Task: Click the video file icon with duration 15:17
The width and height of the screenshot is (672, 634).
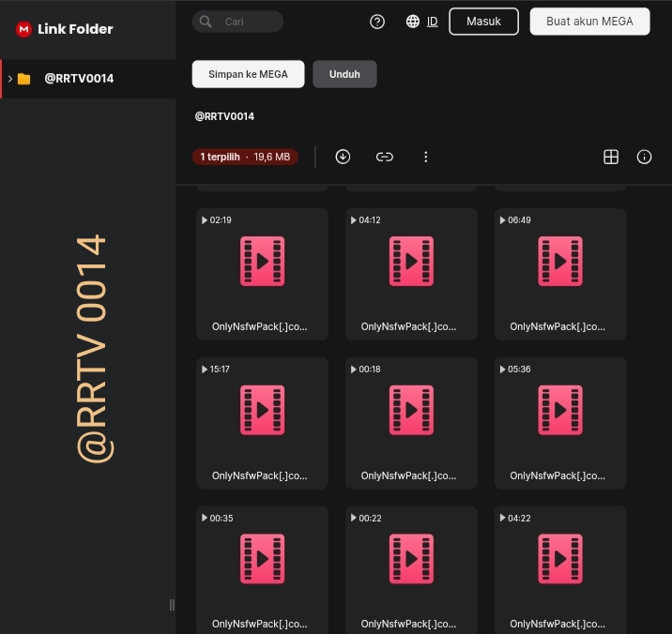Action: point(262,410)
